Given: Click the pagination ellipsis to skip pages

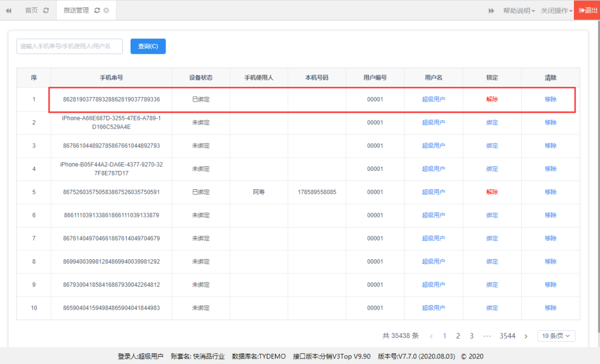Looking at the screenshot, I should [x=487, y=336].
